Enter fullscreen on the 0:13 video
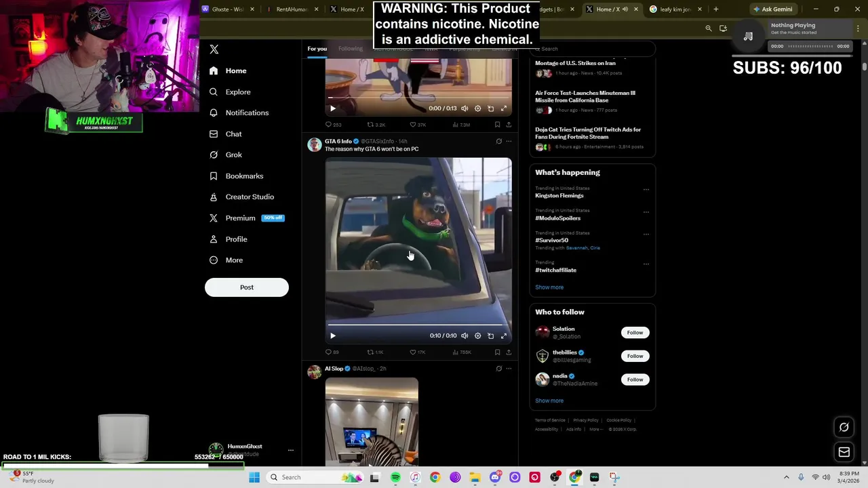The image size is (868, 488). [504, 108]
